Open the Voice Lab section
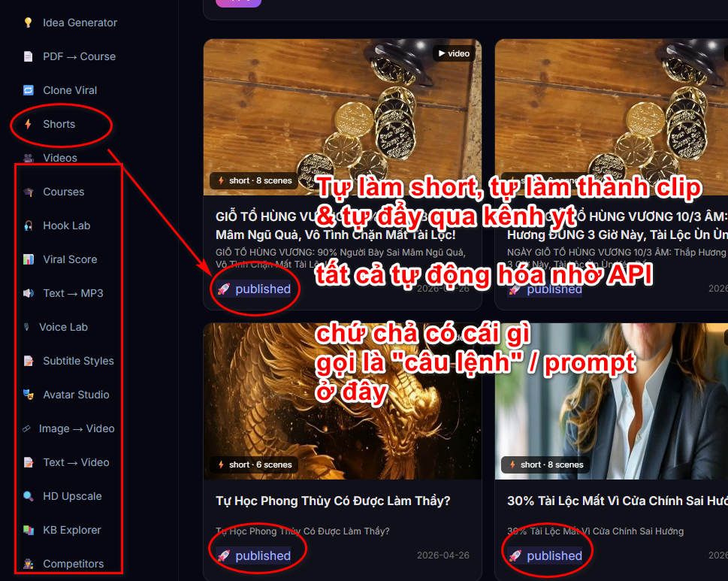This screenshot has height=581, width=728. (x=64, y=328)
